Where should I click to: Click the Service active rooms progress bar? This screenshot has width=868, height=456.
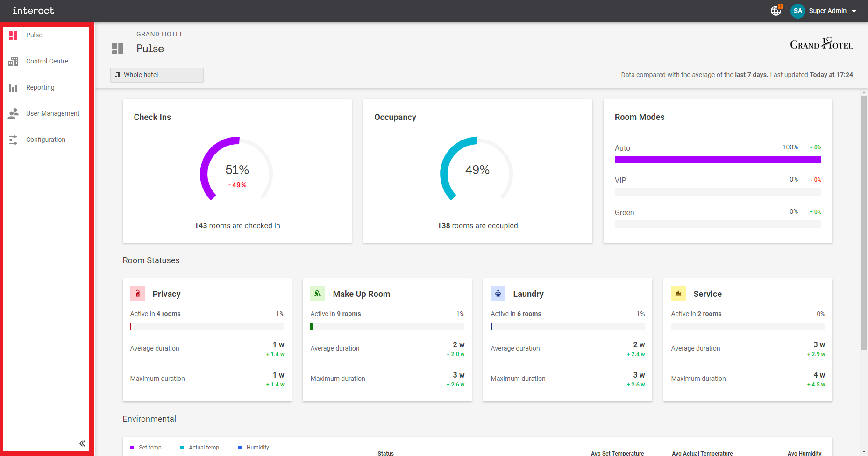748,326
